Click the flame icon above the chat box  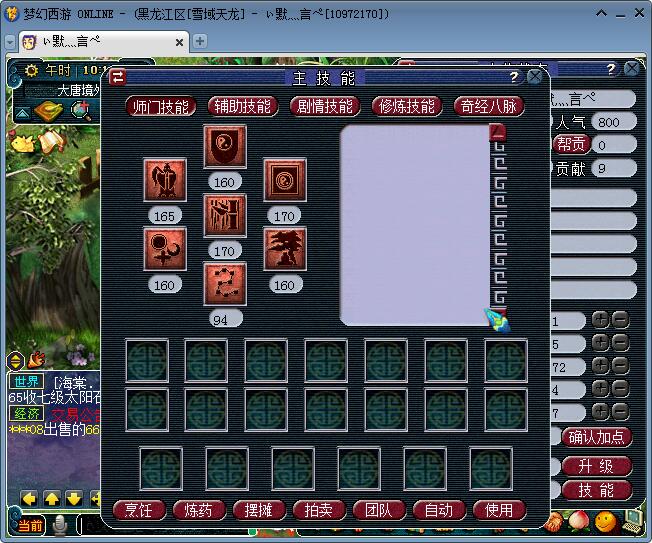pos(36,360)
